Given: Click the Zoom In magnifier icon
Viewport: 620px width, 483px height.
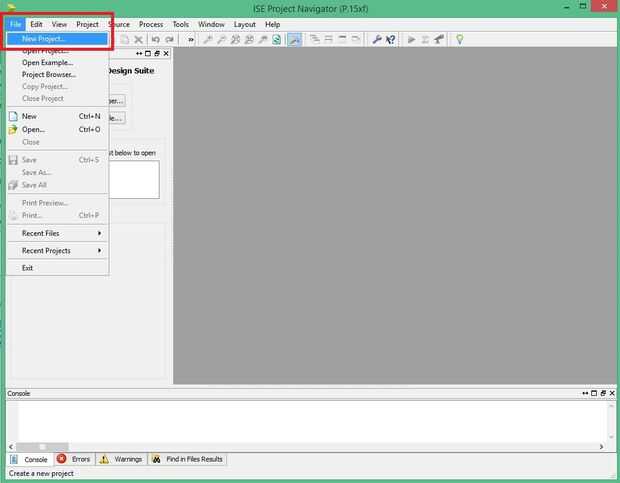Looking at the screenshot, I should (x=208, y=40).
